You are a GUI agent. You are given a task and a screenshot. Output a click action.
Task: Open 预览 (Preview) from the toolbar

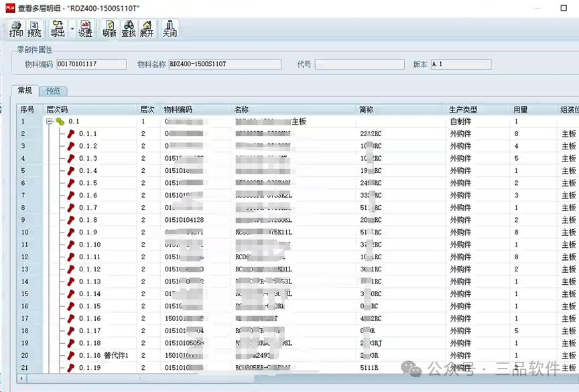[34, 29]
